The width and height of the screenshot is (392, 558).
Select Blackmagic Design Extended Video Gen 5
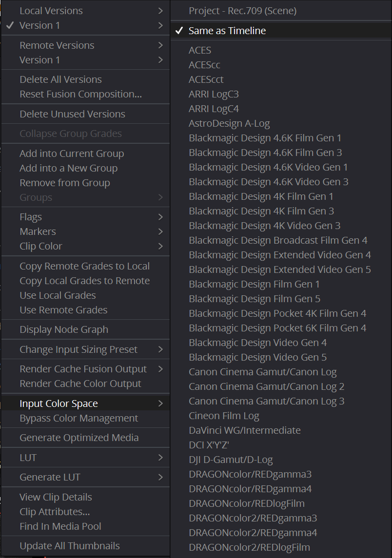pyautogui.click(x=281, y=269)
